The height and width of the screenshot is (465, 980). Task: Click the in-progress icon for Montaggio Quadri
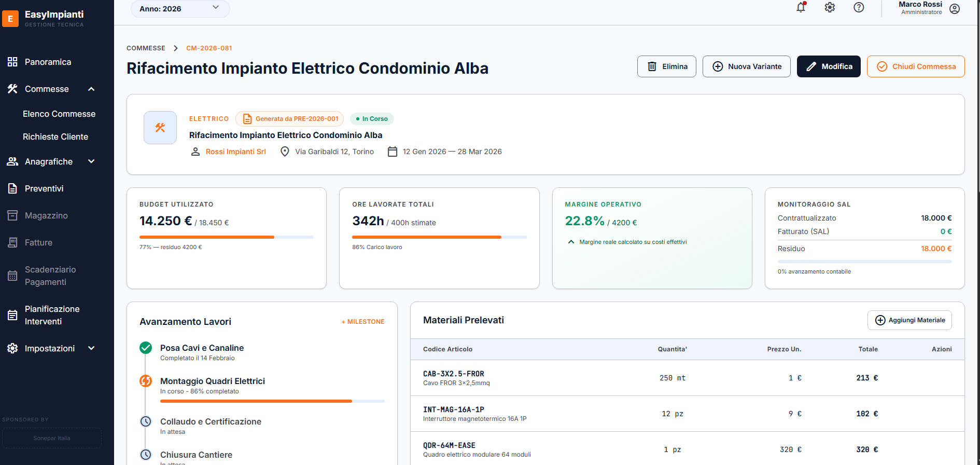tap(146, 381)
